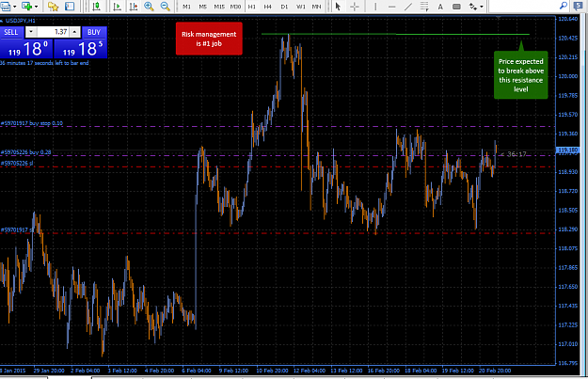
Task: Click the Zoom In magnifier
Action: [149, 6]
